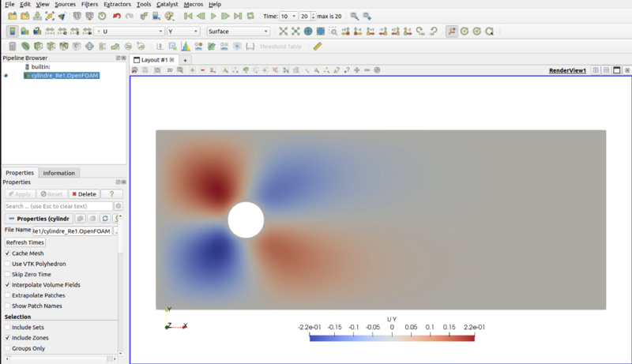Apply the Glyph filter icon
632x364 pixels.
pyautogui.click(x=89, y=47)
